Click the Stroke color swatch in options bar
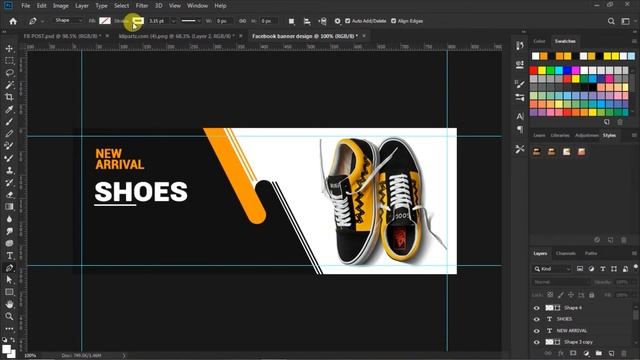Viewport: 640px width, 360px height. click(138, 21)
